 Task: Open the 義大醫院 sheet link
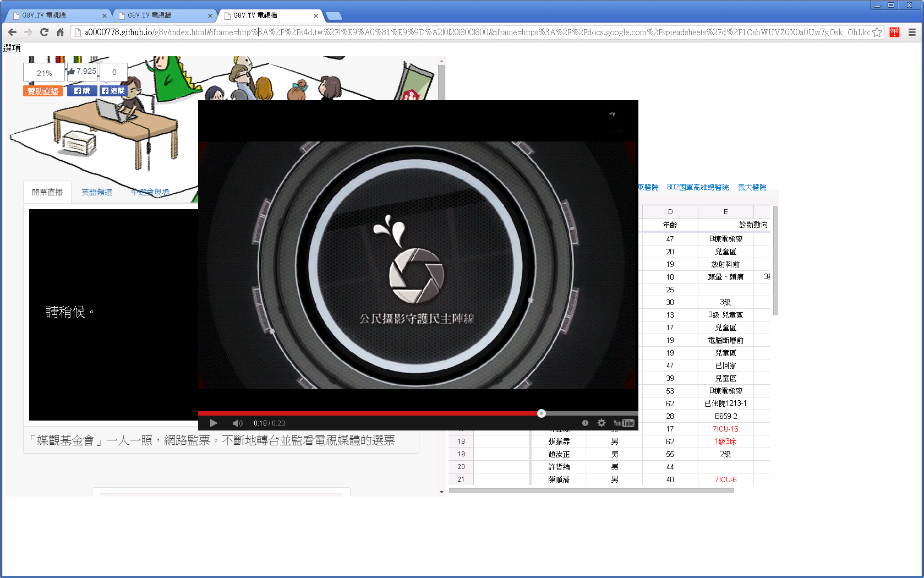(752, 187)
